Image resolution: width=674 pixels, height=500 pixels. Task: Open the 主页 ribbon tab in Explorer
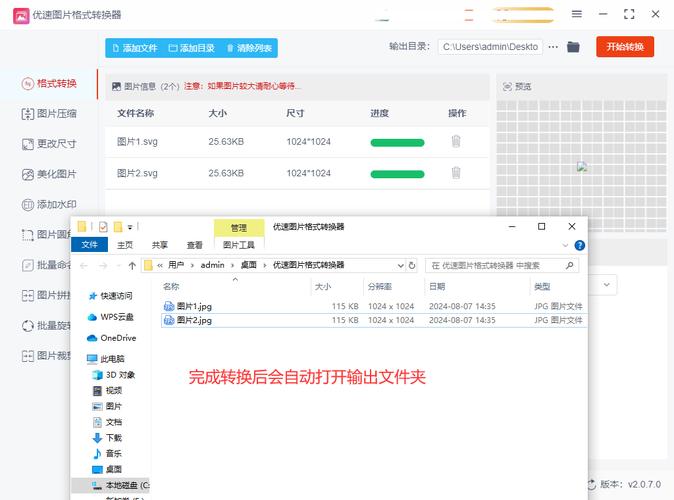(125, 245)
